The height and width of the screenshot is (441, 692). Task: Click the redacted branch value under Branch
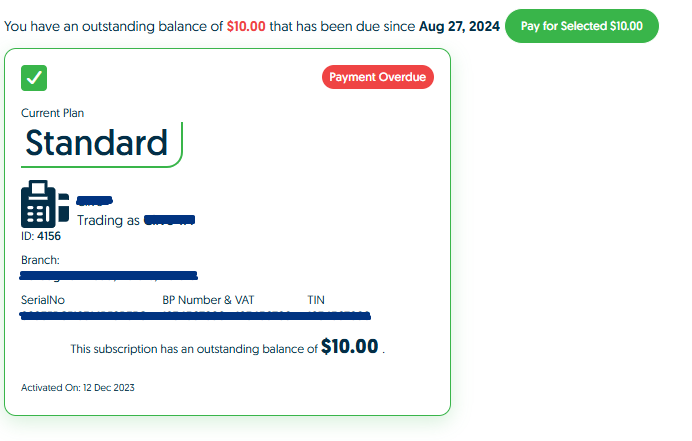[x=108, y=274]
